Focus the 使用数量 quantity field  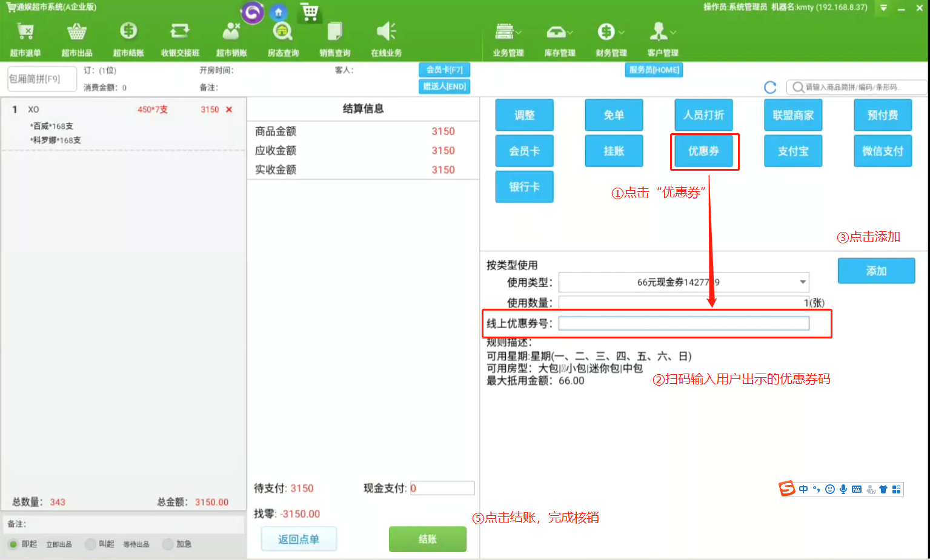[683, 302]
